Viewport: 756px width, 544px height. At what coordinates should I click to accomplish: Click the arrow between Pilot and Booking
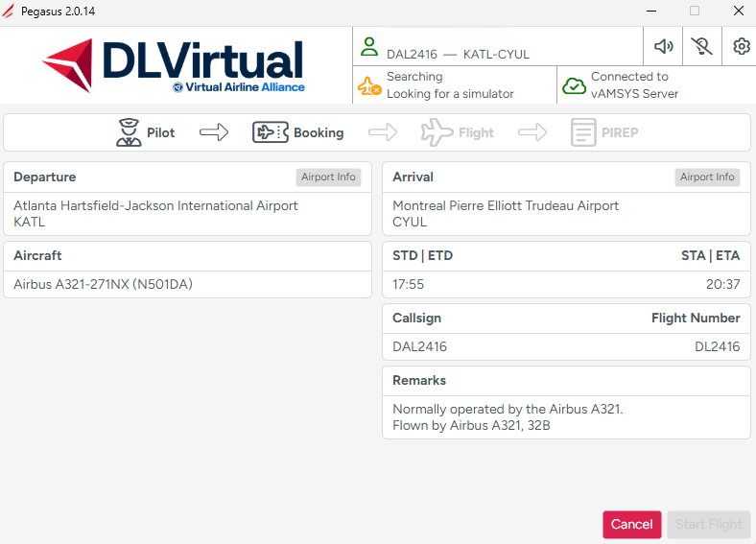tap(214, 132)
